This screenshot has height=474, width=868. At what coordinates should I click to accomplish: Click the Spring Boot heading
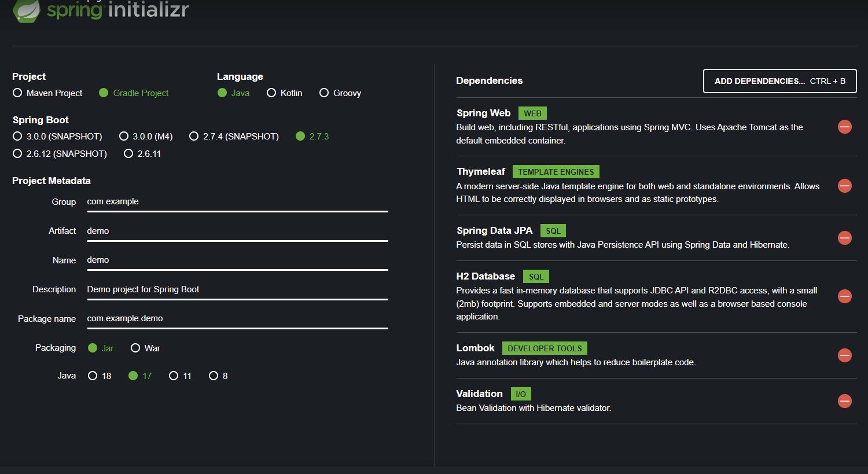[x=41, y=120]
